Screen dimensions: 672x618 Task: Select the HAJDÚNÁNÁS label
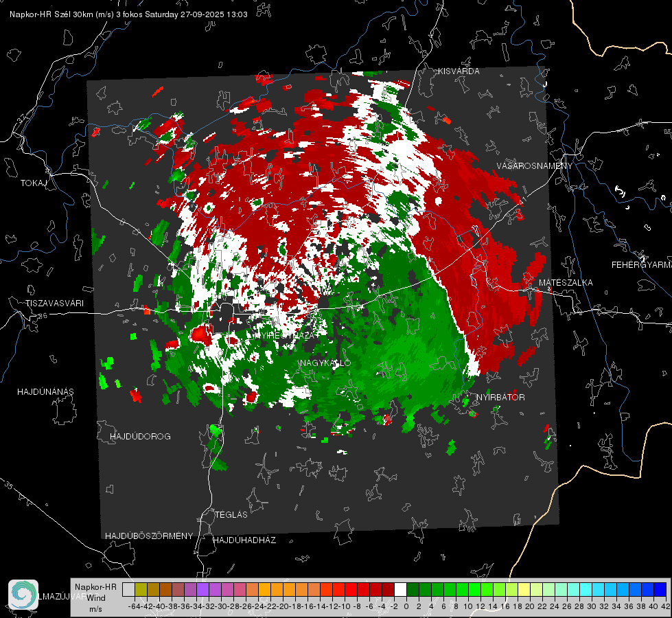(45, 392)
